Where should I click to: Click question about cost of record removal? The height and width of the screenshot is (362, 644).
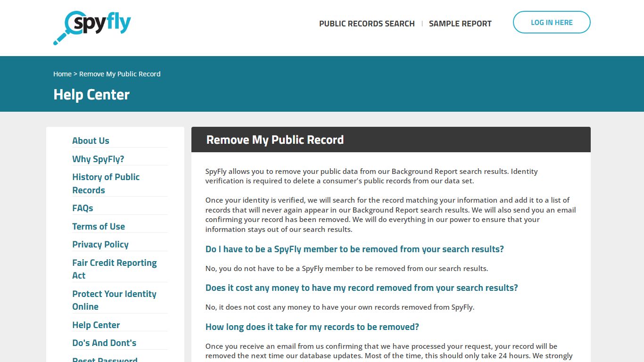point(362,288)
